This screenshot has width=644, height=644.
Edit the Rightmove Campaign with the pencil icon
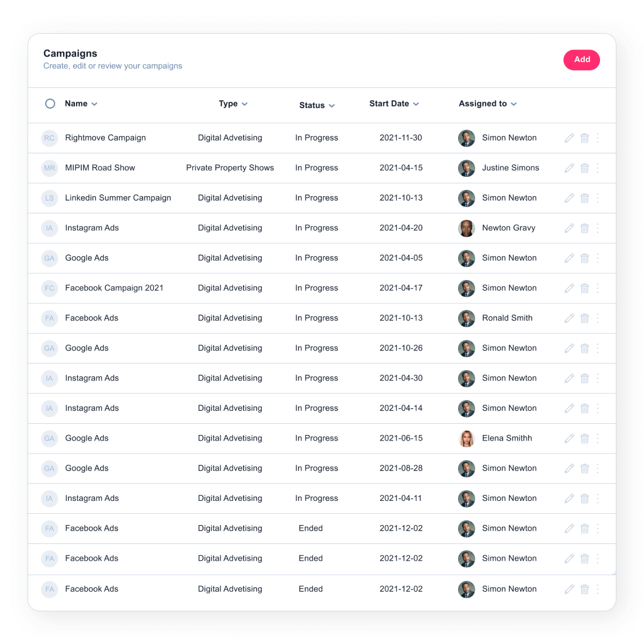coord(569,138)
